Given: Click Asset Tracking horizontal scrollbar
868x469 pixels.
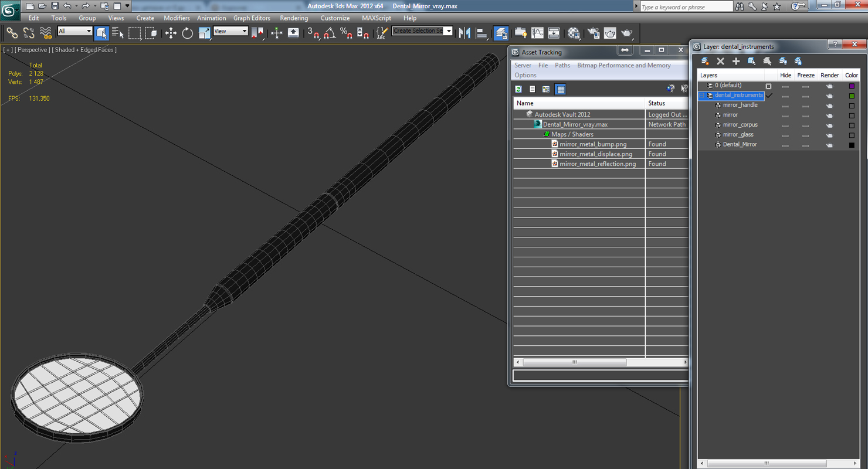Looking at the screenshot, I should point(601,362).
